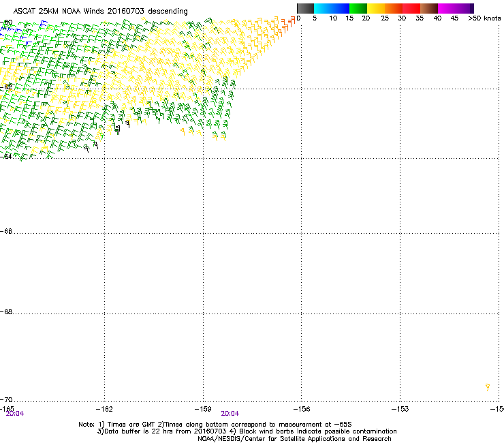Click the '-68' latitude axis label

[x=6, y=311]
